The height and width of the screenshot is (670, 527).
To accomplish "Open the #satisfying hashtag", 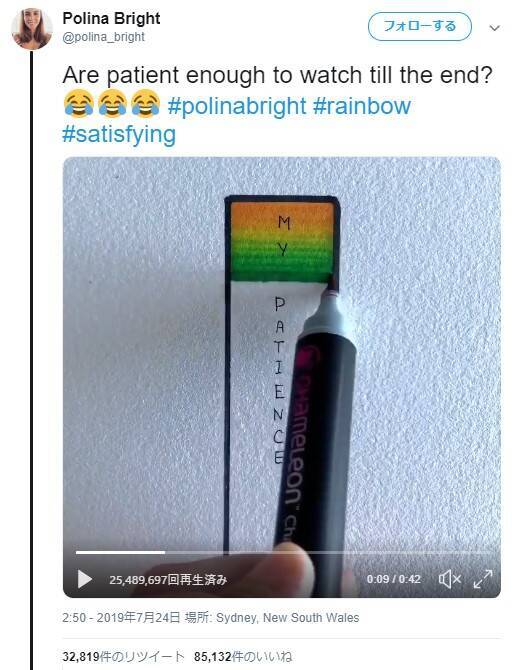I will [119, 134].
